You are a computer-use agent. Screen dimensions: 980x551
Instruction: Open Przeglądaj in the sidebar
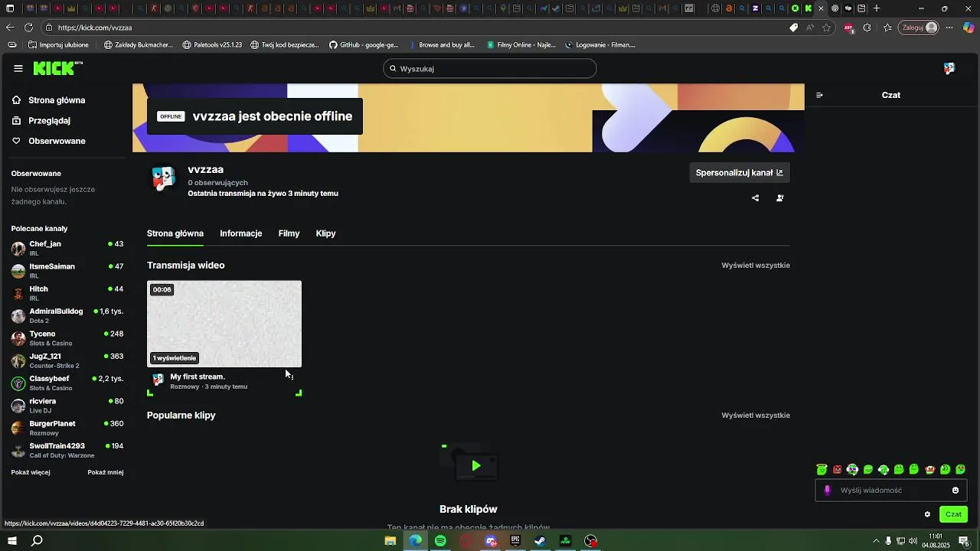41,121
